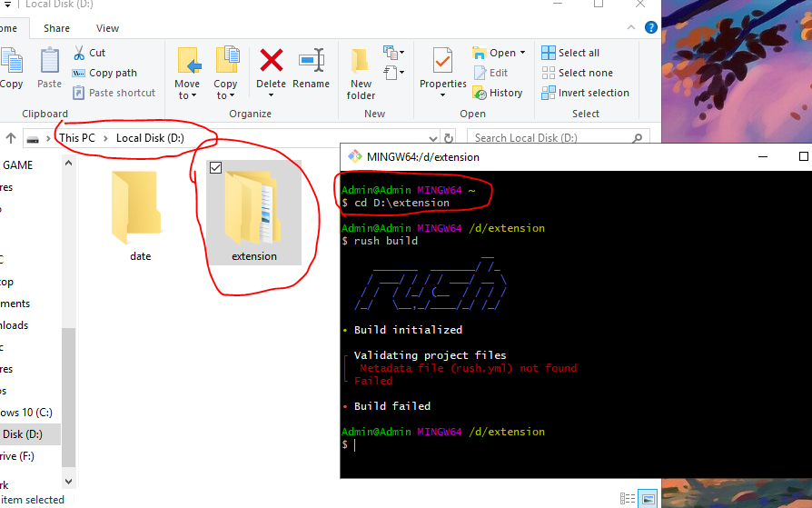Click the Search Local Disk (D:) field
812x508 pixels.
[559, 138]
